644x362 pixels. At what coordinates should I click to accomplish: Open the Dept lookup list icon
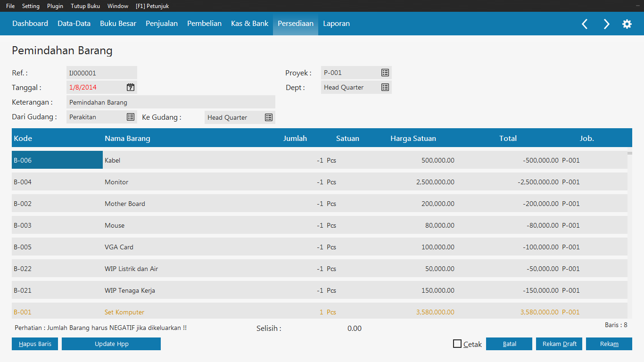[x=385, y=87]
